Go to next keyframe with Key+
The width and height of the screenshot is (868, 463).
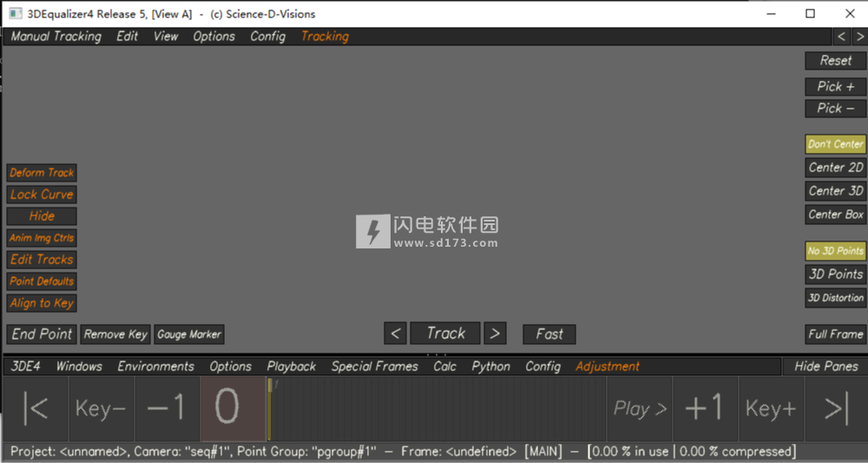coord(771,409)
